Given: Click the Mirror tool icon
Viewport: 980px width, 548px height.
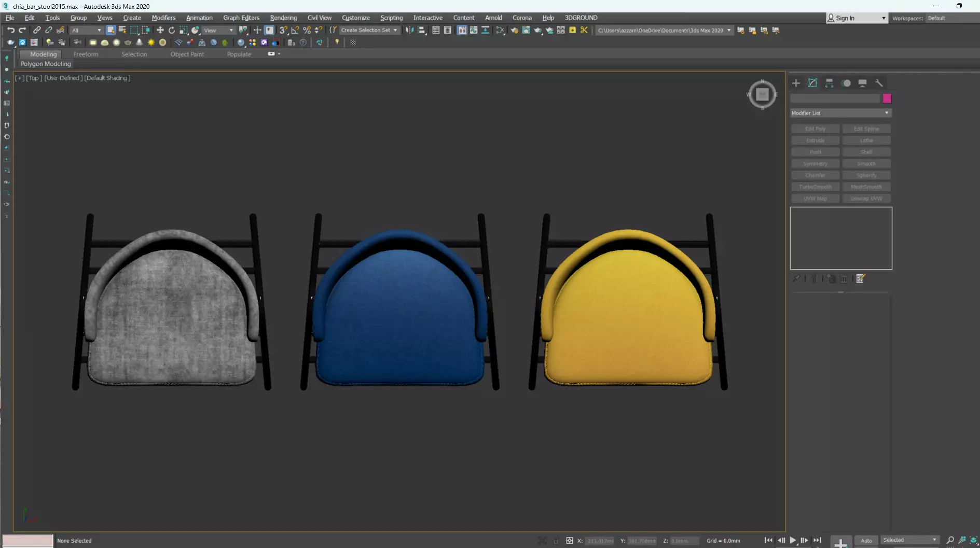Looking at the screenshot, I should [x=410, y=30].
